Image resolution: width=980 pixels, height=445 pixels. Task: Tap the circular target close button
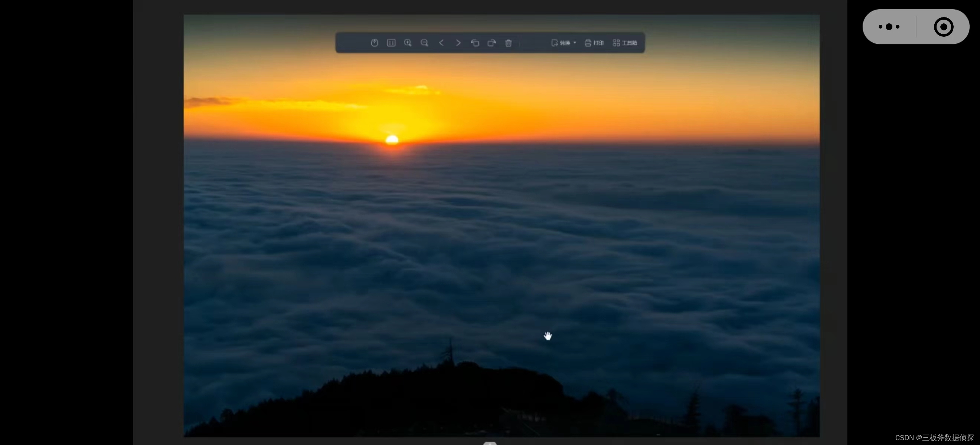944,27
